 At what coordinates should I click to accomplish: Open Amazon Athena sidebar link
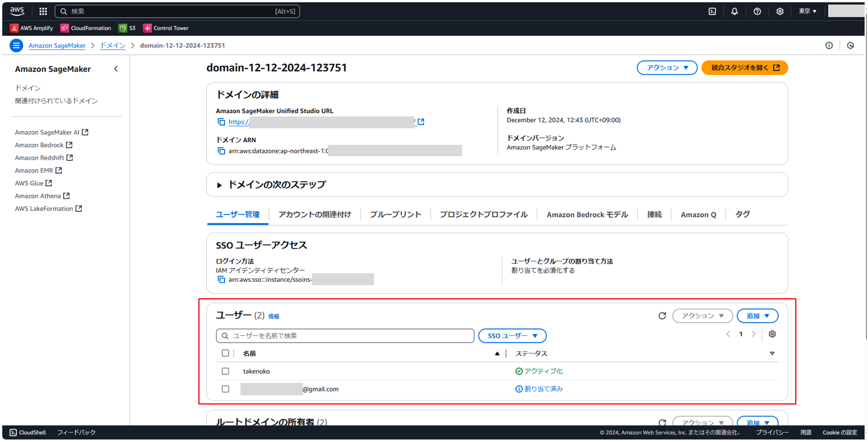coord(43,196)
